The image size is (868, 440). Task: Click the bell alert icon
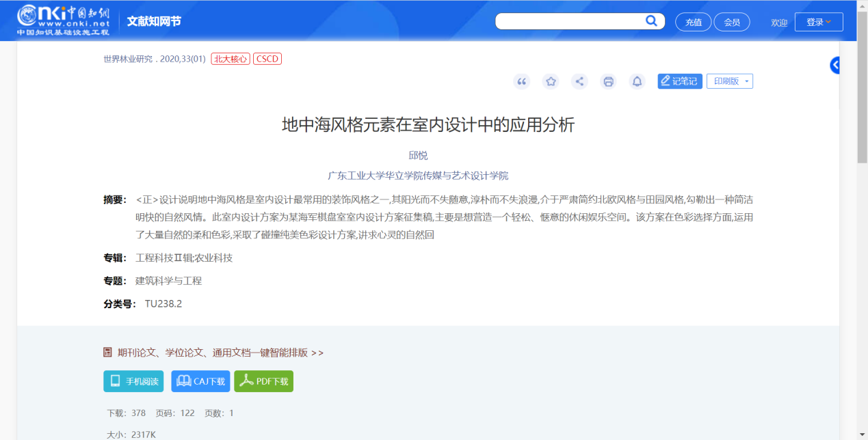click(x=637, y=82)
